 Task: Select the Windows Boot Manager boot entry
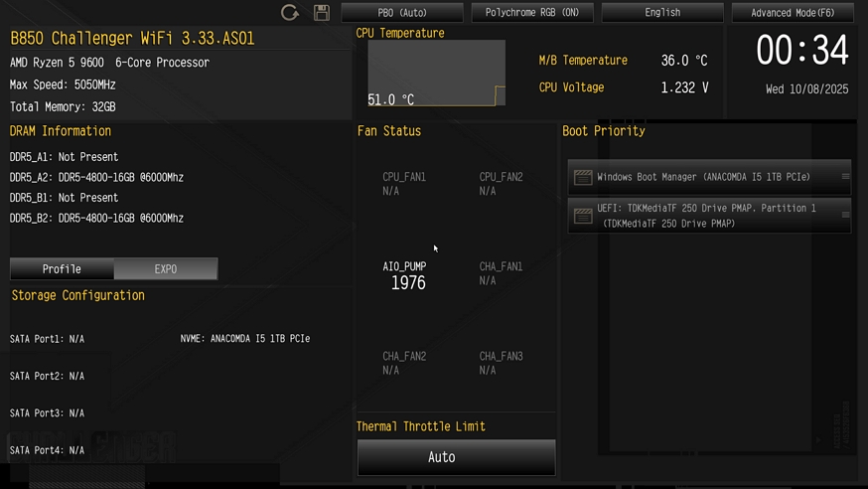click(x=703, y=177)
